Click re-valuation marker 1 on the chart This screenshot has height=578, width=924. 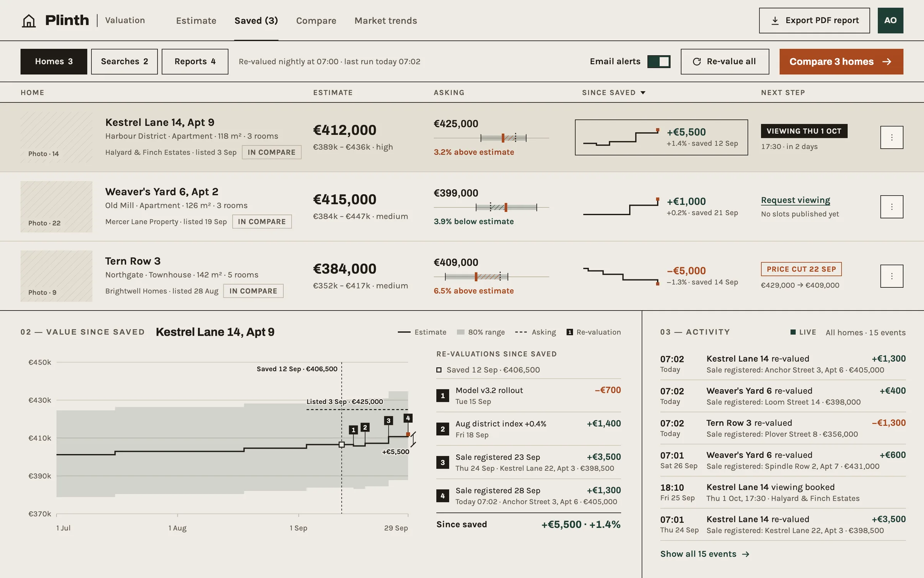point(353,430)
